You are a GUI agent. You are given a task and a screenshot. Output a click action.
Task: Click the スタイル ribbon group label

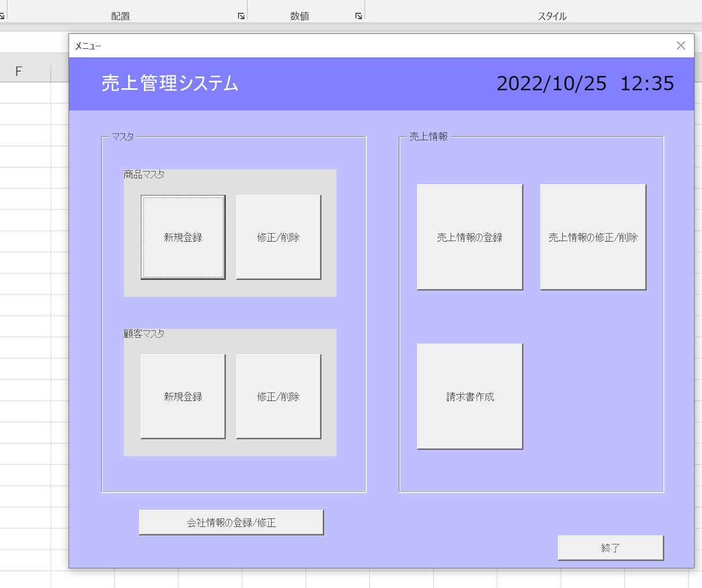[552, 16]
